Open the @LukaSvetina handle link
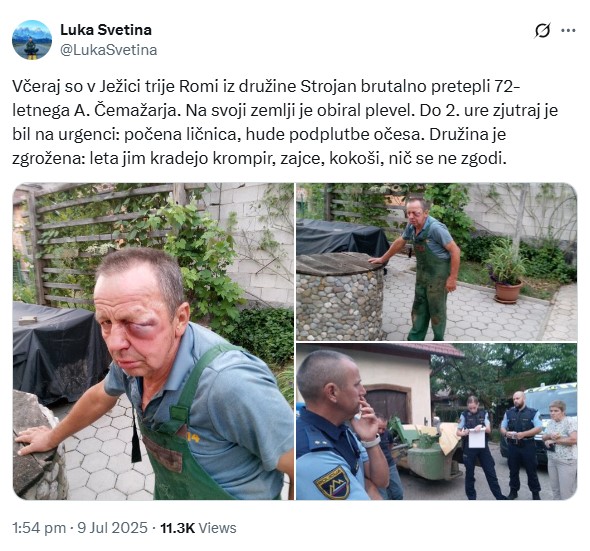Viewport: 590px width, 551px height. click(109, 50)
